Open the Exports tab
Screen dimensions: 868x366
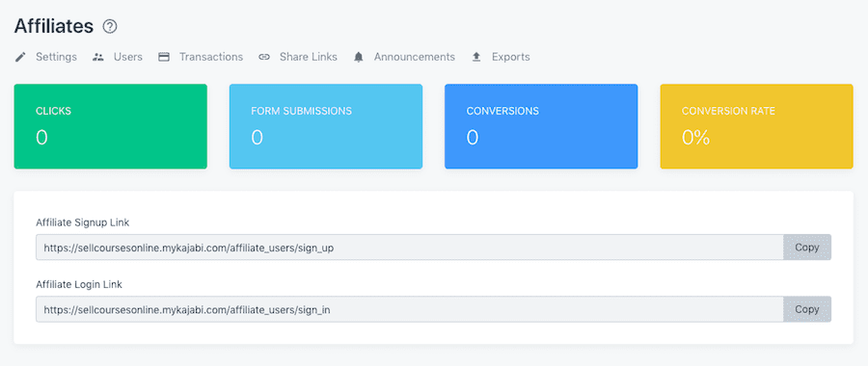click(x=511, y=57)
